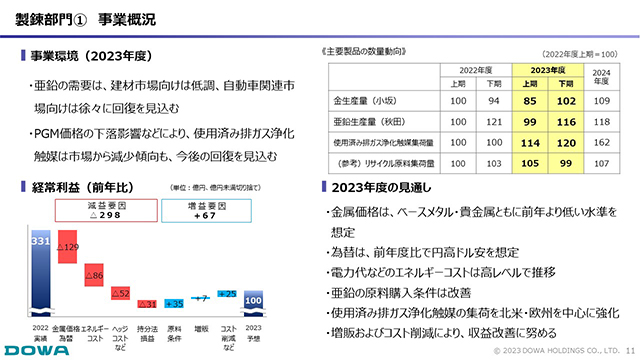Click the blue +35 raw material bar
The image size is (640, 360).
[x=174, y=304]
